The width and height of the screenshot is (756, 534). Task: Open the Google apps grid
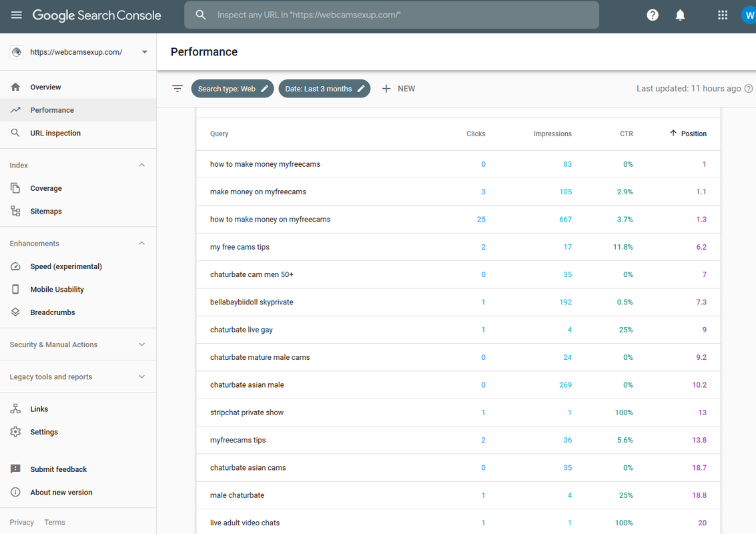[x=722, y=15]
